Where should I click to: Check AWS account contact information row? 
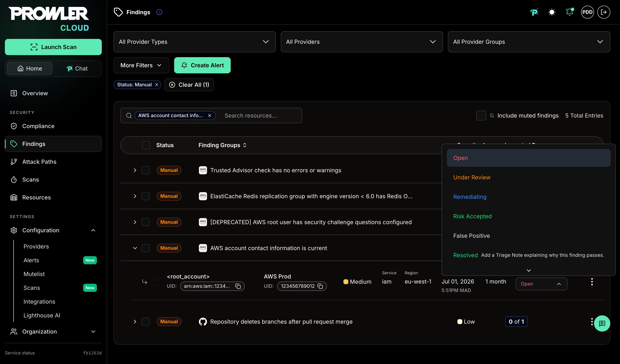coord(145,248)
